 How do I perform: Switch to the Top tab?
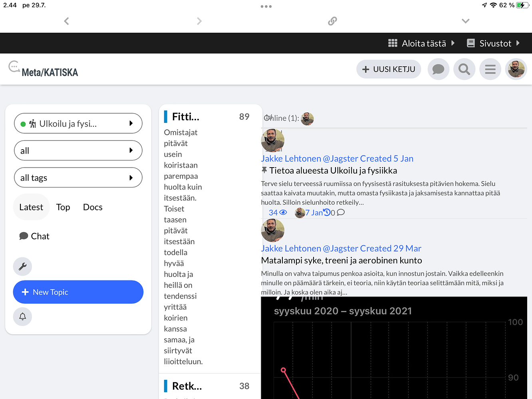click(63, 207)
